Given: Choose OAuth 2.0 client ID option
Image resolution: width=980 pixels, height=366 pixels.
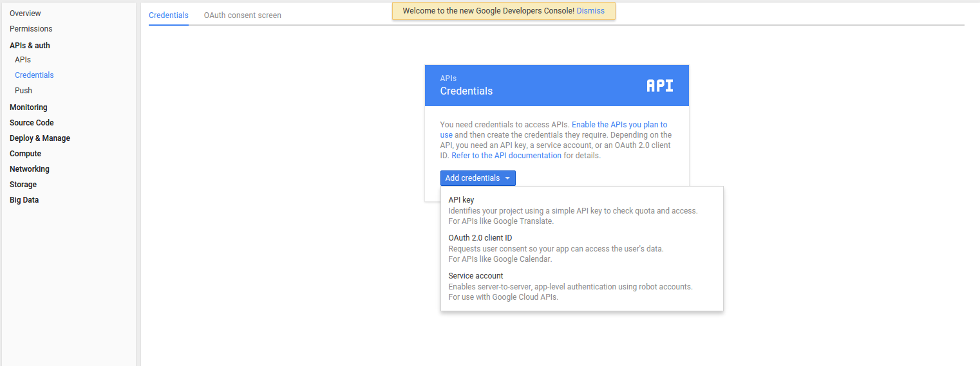Looking at the screenshot, I should click(582, 248).
